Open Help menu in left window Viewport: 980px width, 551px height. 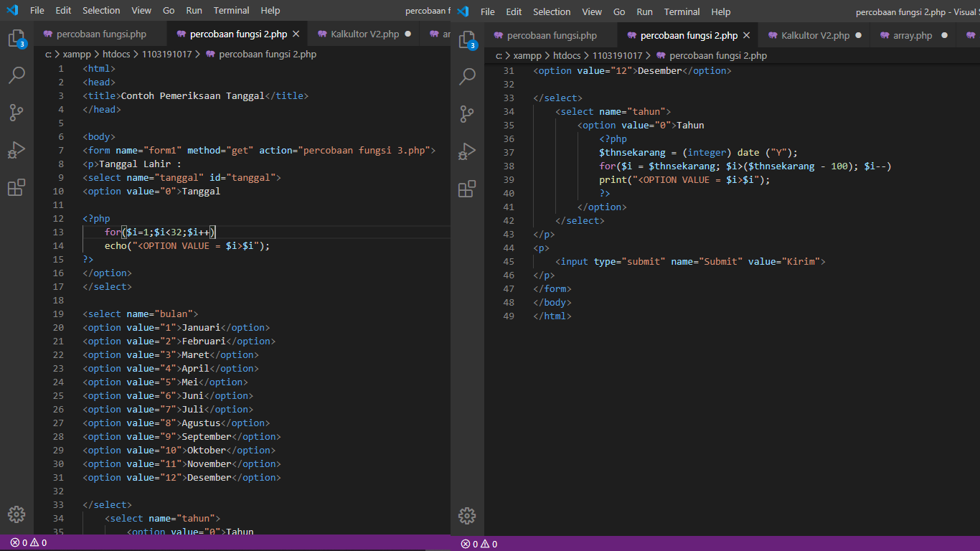pos(270,11)
